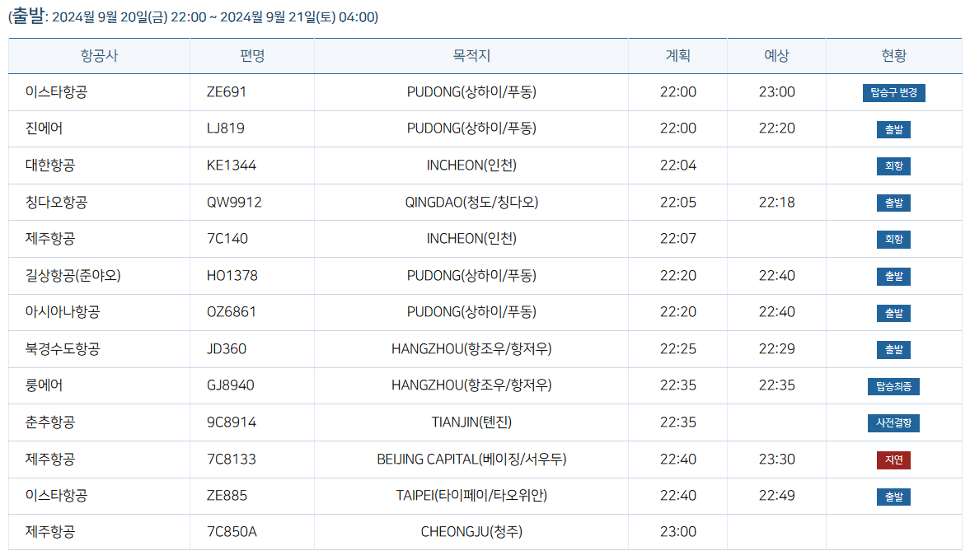This screenshot has height=560, width=970.
Task: Click 사전결항 status badge for 9C8914
Action: tap(894, 422)
